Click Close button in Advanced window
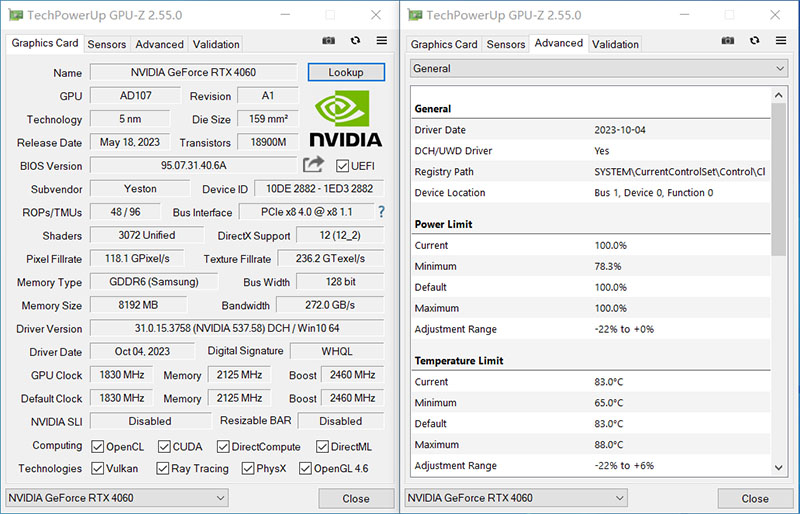800x514 pixels. (x=755, y=498)
